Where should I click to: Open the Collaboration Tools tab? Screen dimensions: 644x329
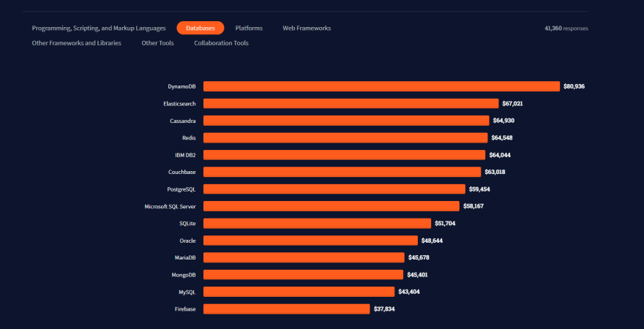point(221,43)
